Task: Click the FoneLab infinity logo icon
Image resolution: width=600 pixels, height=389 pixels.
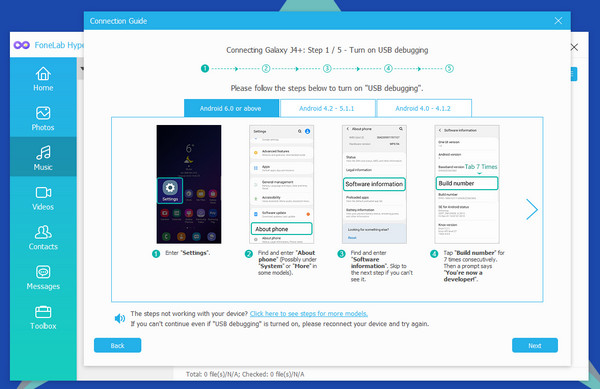Action: pyautogui.click(x=21, y=45)
